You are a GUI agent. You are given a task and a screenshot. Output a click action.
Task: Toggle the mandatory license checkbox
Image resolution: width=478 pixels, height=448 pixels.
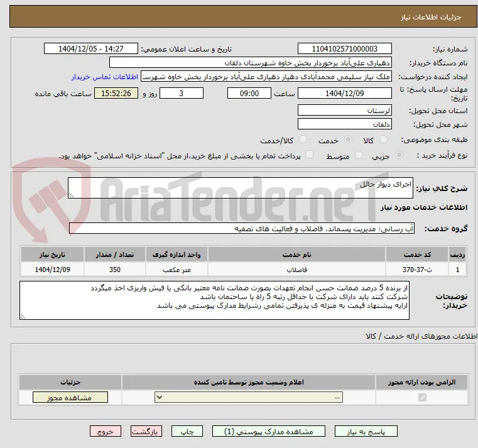[x=422, y=397]
